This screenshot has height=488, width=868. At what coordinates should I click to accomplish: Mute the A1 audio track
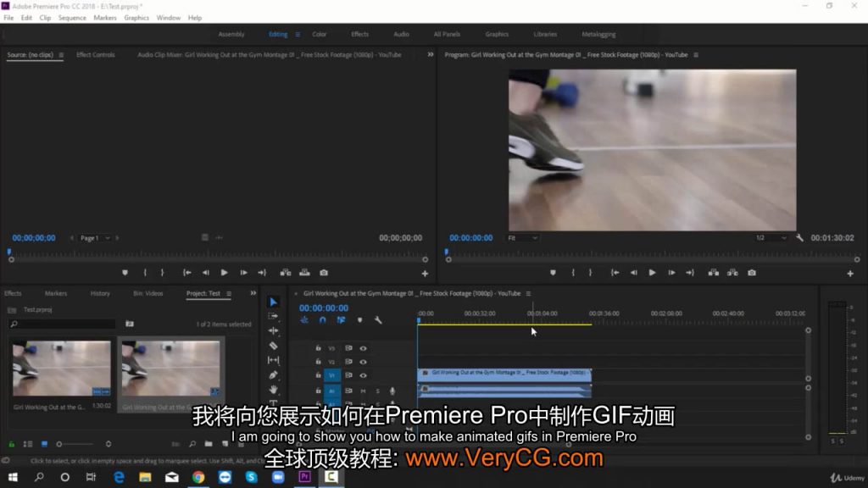363,391
